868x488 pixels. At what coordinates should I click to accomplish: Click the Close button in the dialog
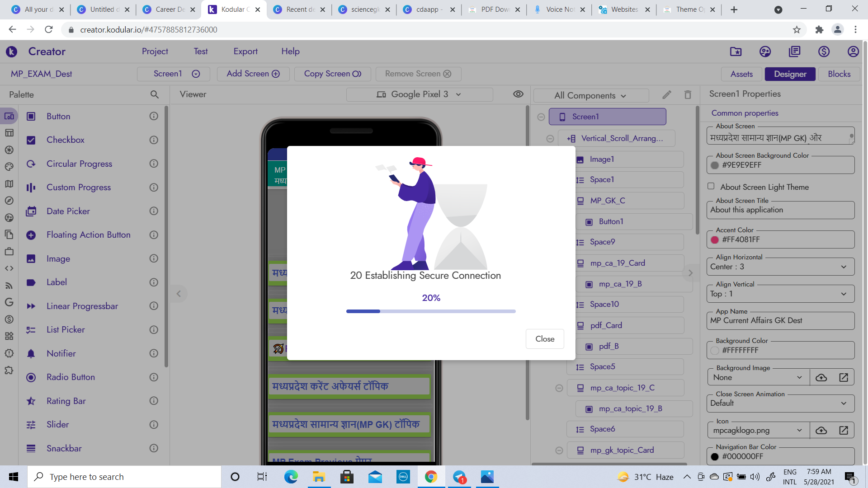click(x=545, y=339)
